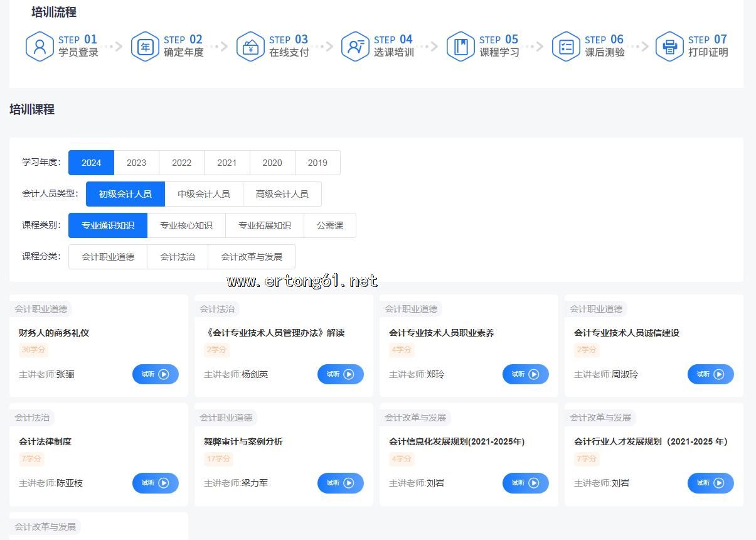Switch to 公需课 course category

click(329, 225)
